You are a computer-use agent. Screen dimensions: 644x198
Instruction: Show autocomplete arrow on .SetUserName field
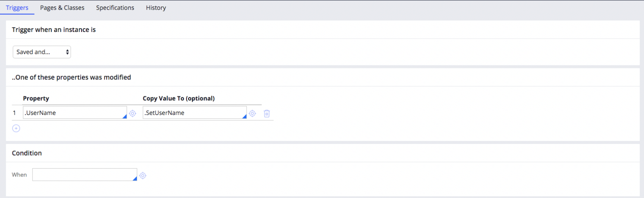click(244, 116)
